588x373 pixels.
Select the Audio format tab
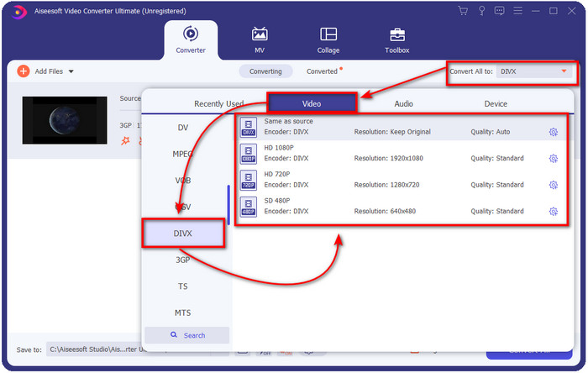(403, 103)
